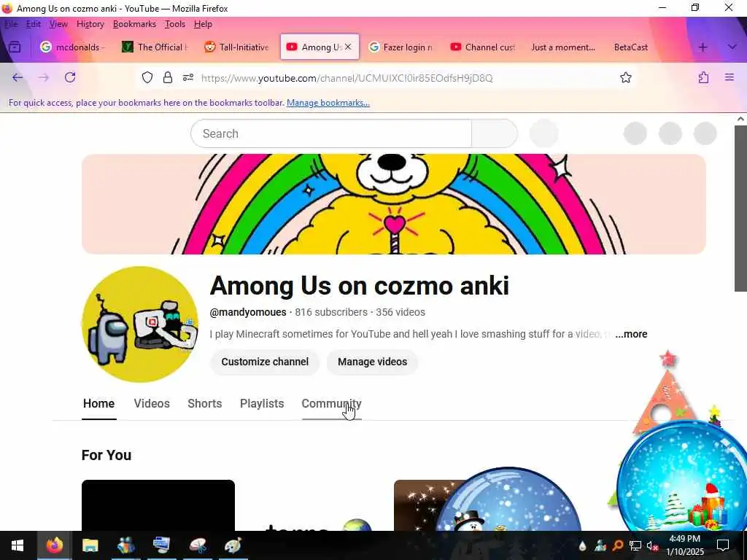The image size is (747, 560).
Task: Open the File menu
Action: 11,24
